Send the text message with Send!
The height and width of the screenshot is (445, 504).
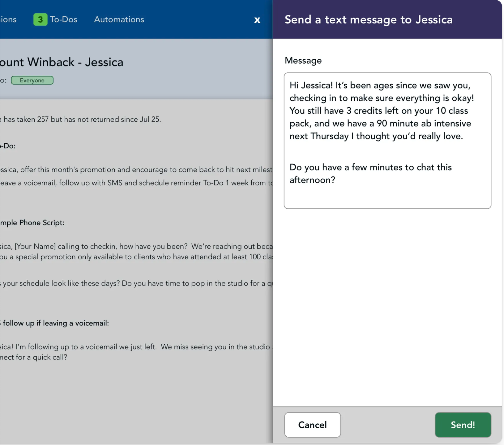[x=463, y=425]
